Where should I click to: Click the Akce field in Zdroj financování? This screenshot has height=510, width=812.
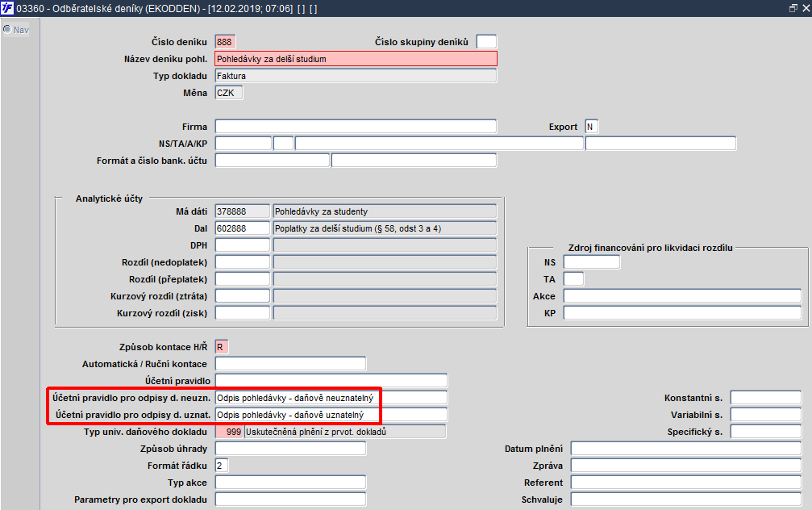(x=682, y=296)
